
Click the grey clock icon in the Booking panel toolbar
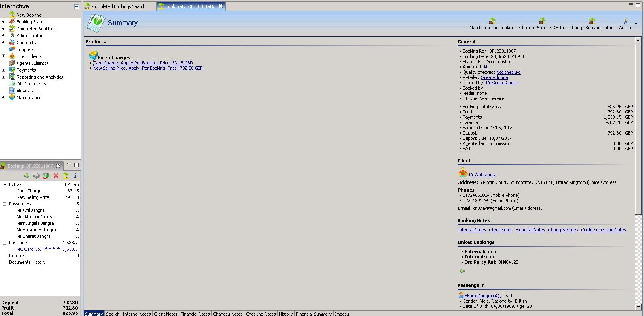coord(36,176)
